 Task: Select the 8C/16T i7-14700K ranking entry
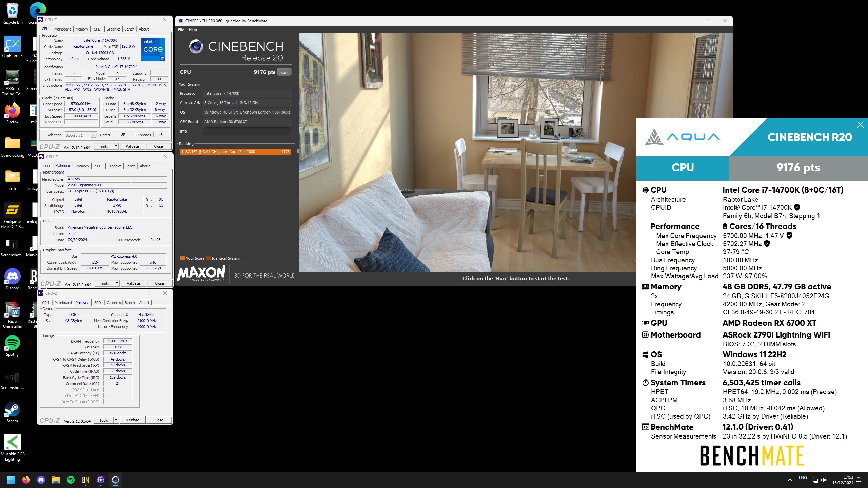pyautogui.click(x=236, y=152)
